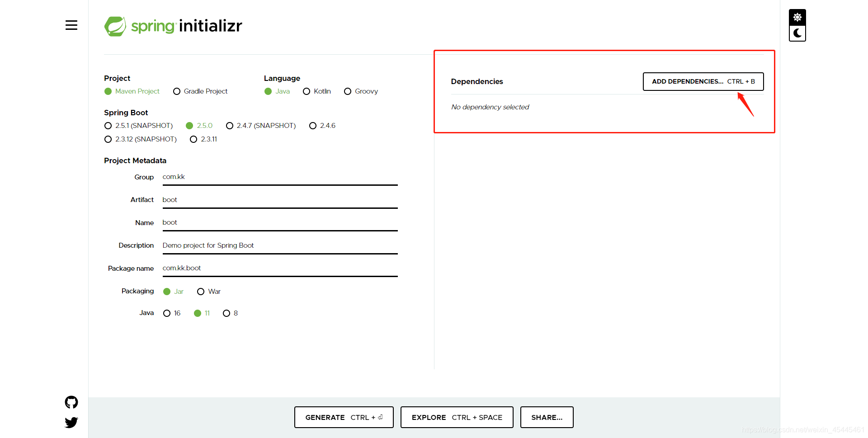
Task: Switch to light theme sun icon
Action: pyautogui.click(x=797, y=17)
